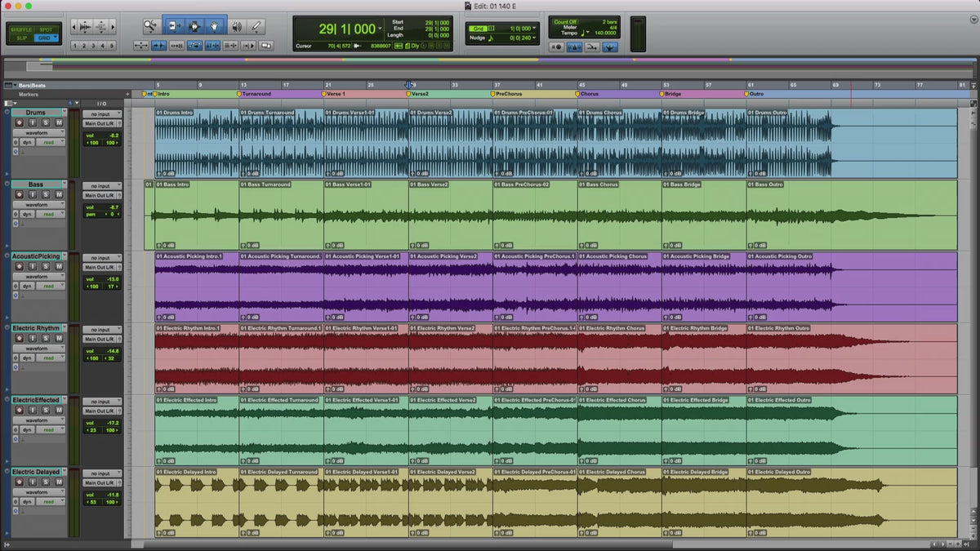Activate the Scrubber speaker tool
Viewport: 980px width, 551px height.
pyautogui.click(x=236, y=26)
